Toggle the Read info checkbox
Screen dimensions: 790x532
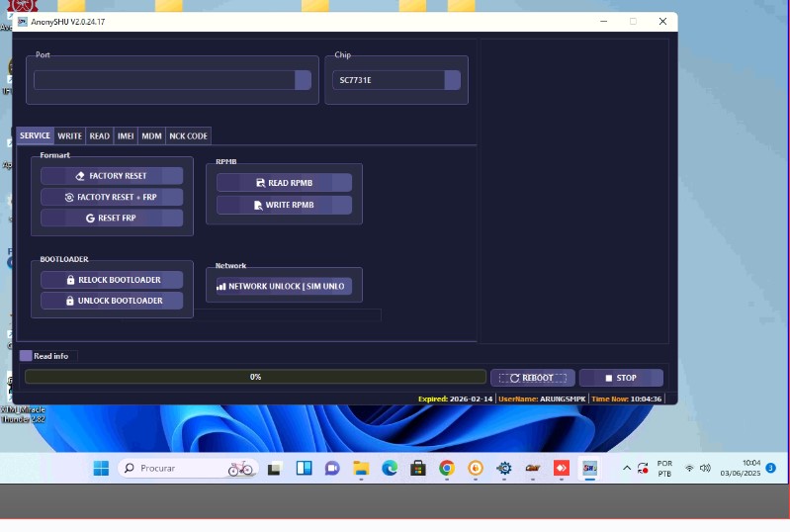coord(26,356)
